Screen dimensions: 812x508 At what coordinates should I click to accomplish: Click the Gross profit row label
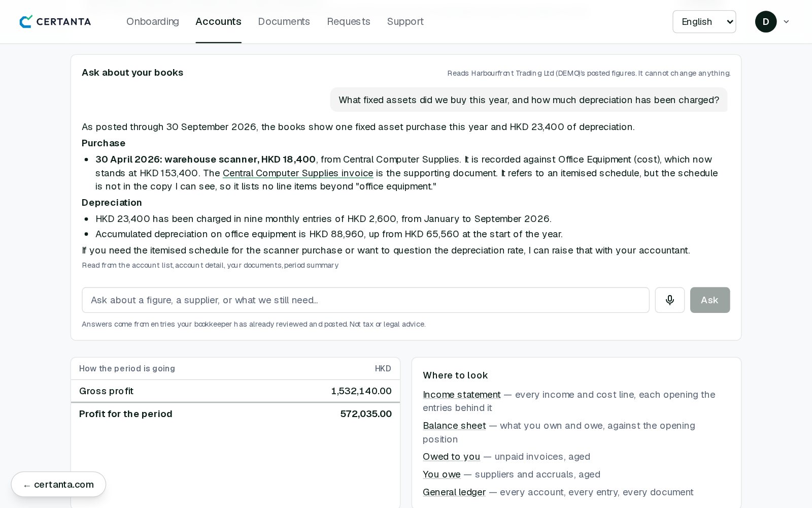[x=106, y=391]
